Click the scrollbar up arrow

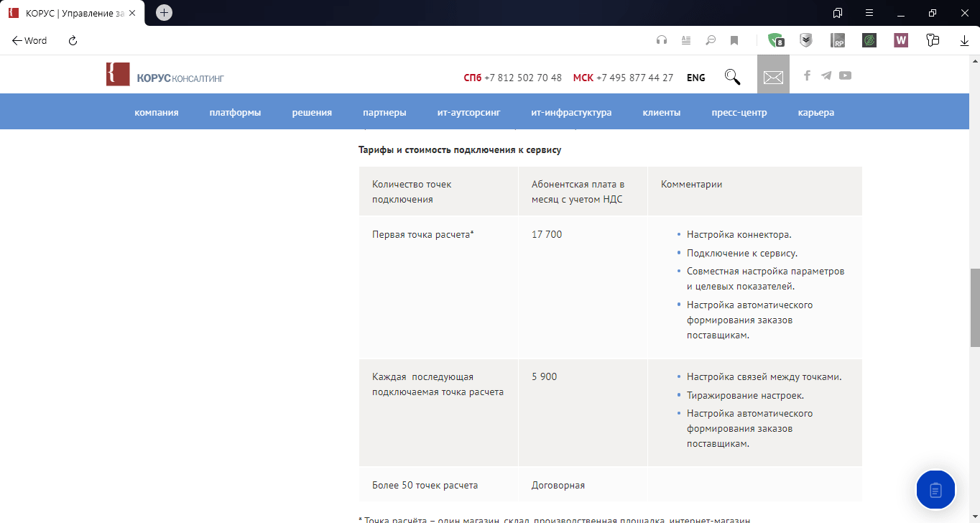(974, 60)
